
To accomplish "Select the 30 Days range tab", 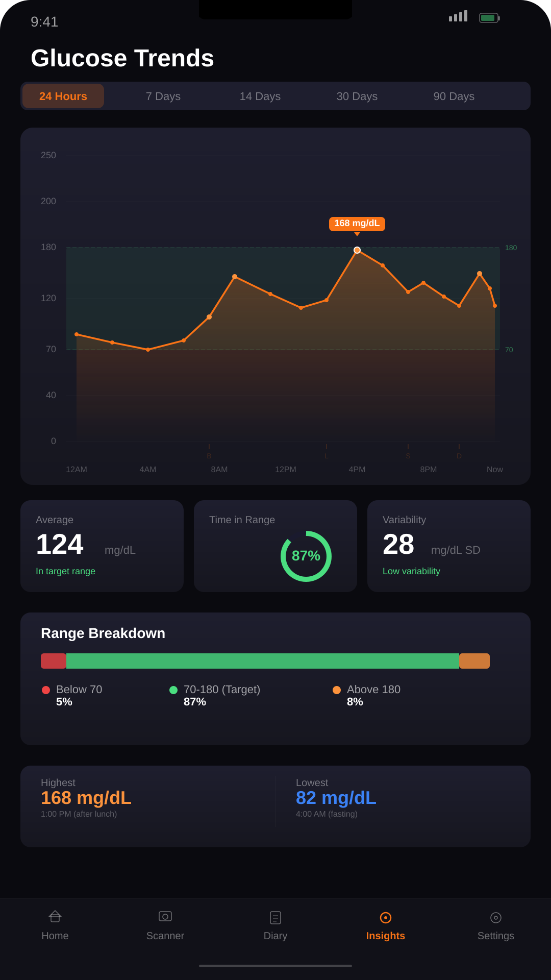I will [x=357, y=96].
